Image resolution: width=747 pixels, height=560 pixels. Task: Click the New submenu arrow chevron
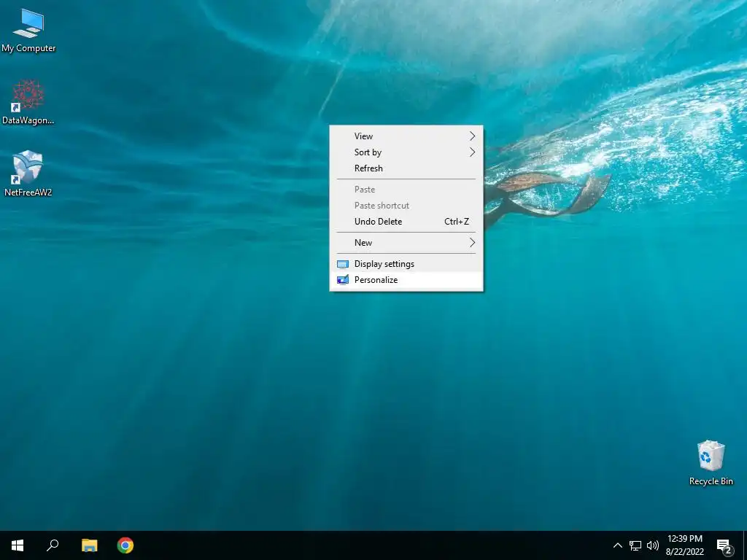pyautogui.click(x=472, y=243)
